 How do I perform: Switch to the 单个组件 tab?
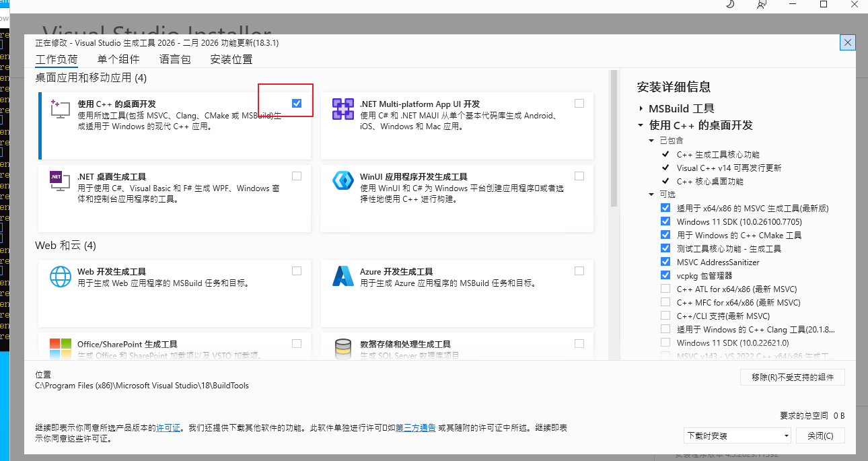pyautogui.click(x=118, y=59)
